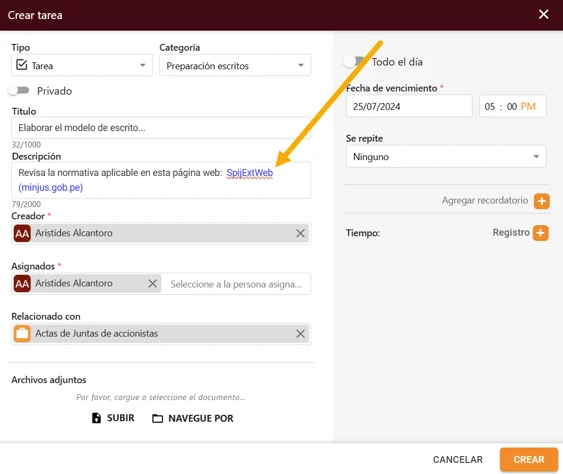Click the due date field 25/07/2024
The width and height of the screenshot is (563, 474).
(409, 106)
